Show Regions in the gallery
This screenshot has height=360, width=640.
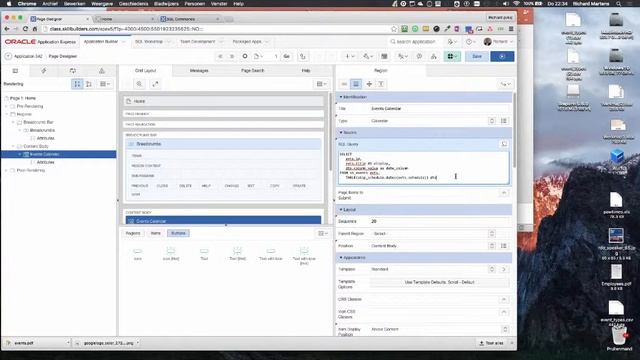[133, 233]
